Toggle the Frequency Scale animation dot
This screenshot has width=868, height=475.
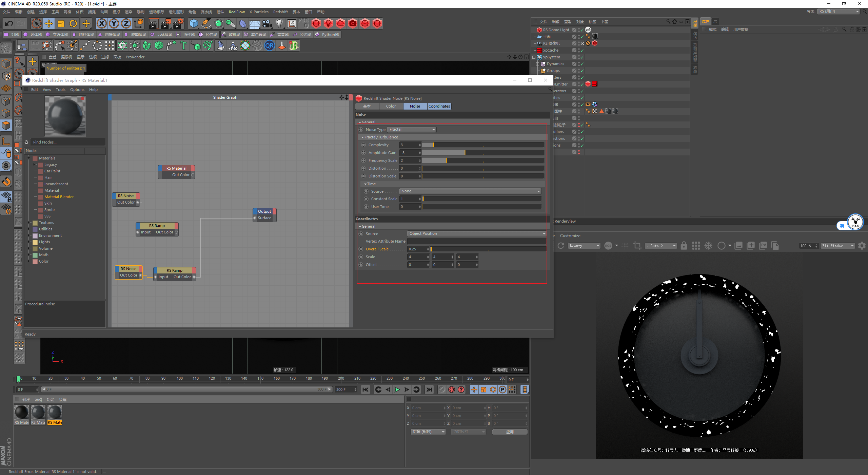[363, 161]
